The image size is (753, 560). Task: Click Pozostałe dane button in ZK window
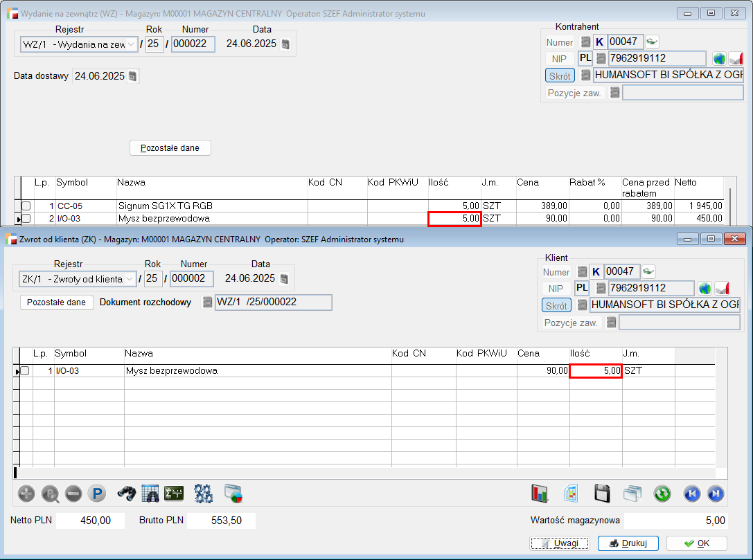point(56,302)
